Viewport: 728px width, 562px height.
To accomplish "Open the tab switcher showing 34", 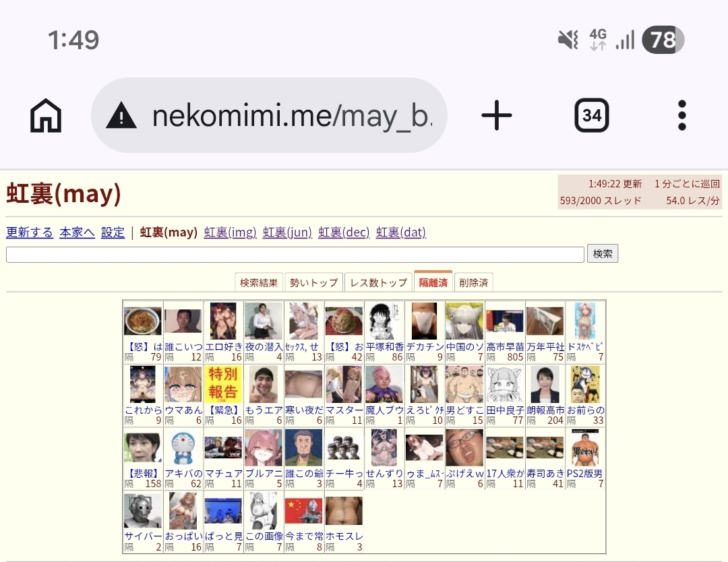I will click(592, 115).
